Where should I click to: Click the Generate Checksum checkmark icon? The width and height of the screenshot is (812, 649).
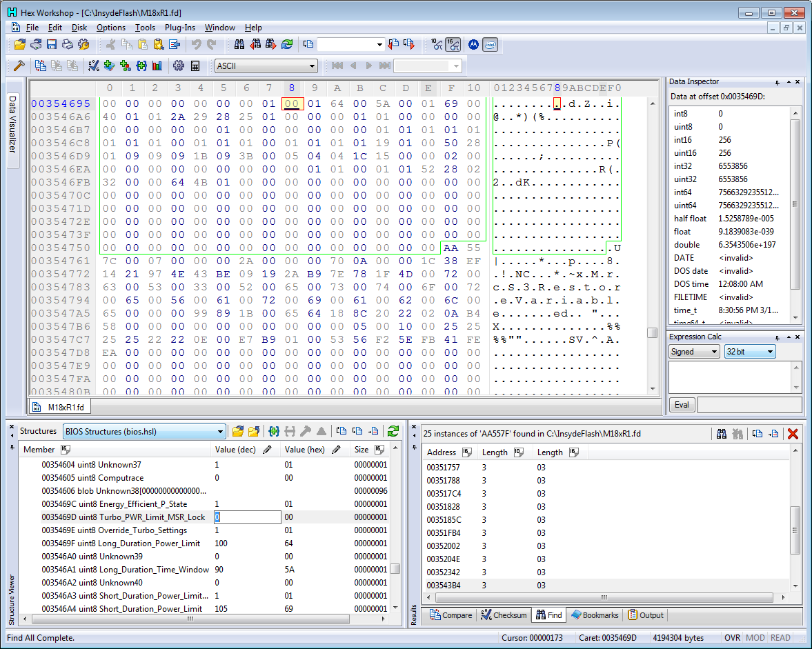click(x=94, y=66)
